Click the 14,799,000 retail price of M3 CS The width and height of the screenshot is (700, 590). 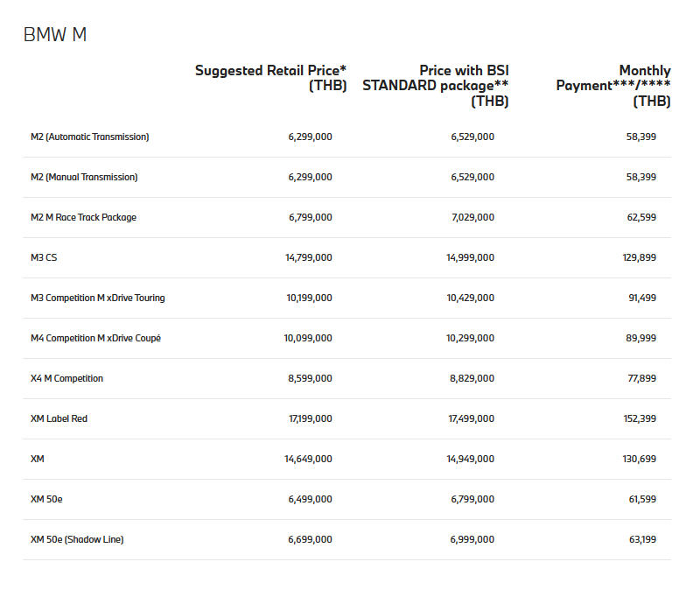pos(309,257)
